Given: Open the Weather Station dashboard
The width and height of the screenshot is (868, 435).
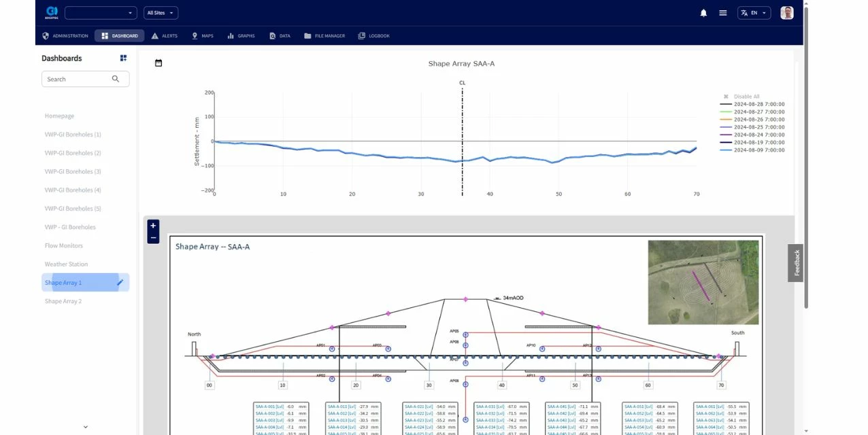Looking at the screenshot, I should click(x=66, y=264).
